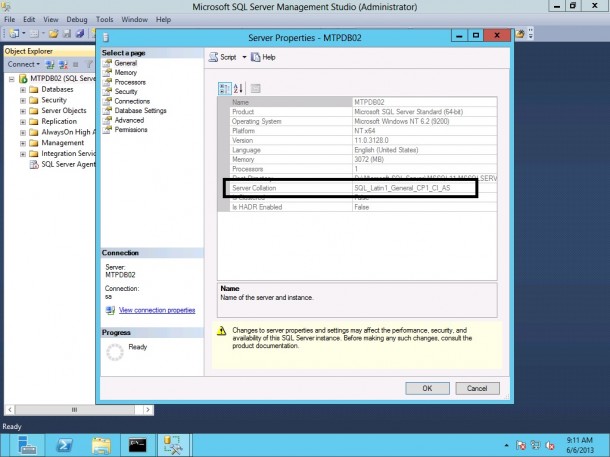Select the Advanced page
The width and height of the screenshot is (610, 457).
click(x=129, y=120)
